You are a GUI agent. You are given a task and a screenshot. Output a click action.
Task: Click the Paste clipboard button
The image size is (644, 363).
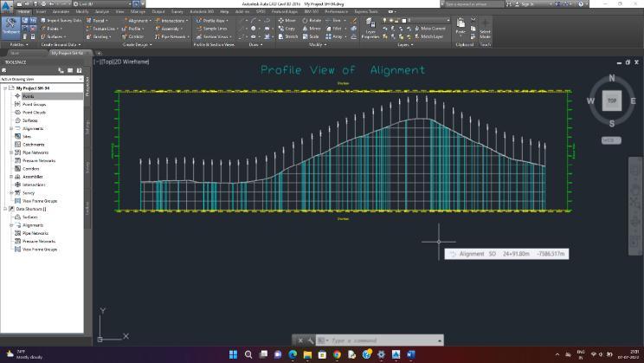460,27
